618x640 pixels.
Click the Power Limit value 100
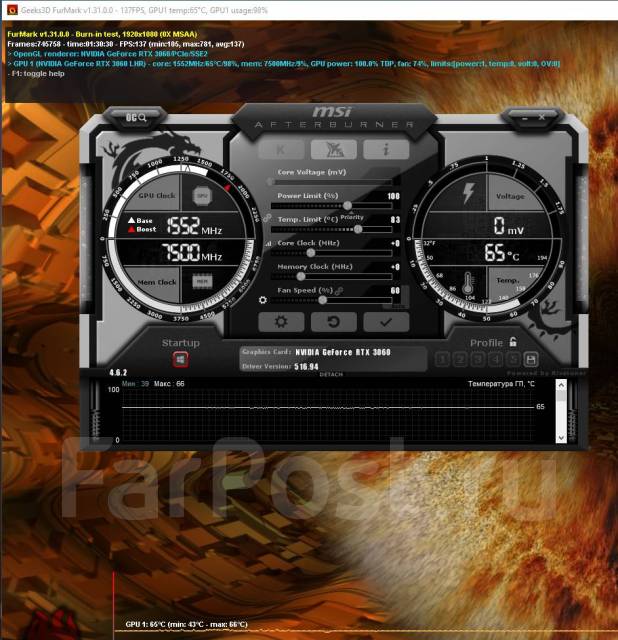[x=393, y=196]
